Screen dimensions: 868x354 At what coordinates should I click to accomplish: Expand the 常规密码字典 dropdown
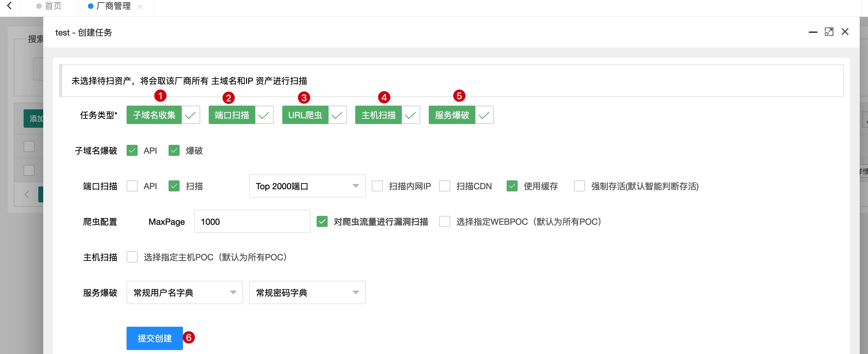pyautogui.click(x=307, y=292)
